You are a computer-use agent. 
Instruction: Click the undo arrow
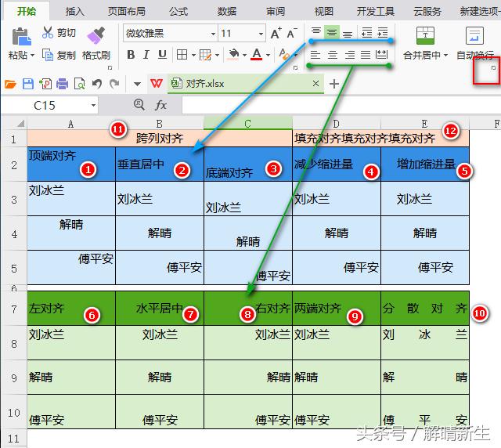97,84
